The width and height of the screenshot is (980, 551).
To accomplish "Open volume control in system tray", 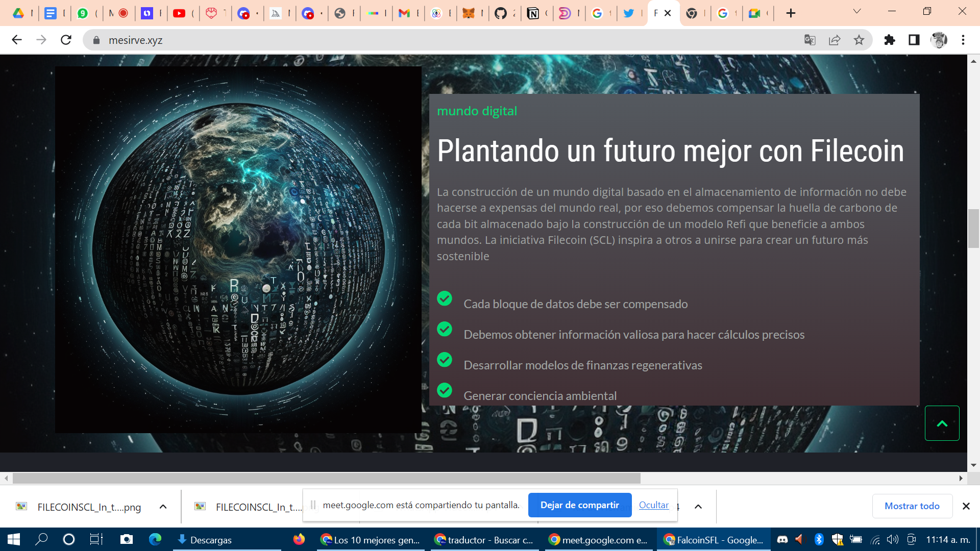I will tap(893, 540).
